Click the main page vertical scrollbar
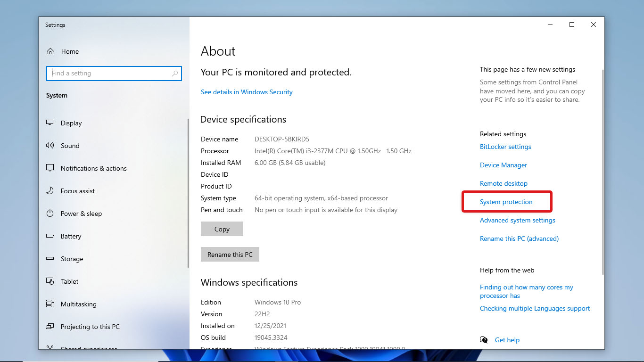644x362 pixels. (603, 172)
